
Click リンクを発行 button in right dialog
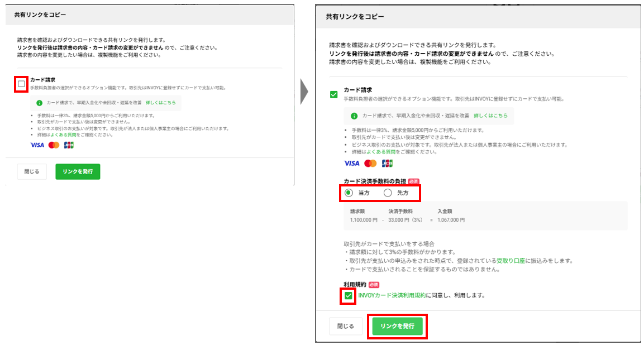pyautogui.click(x=397, y=326)
